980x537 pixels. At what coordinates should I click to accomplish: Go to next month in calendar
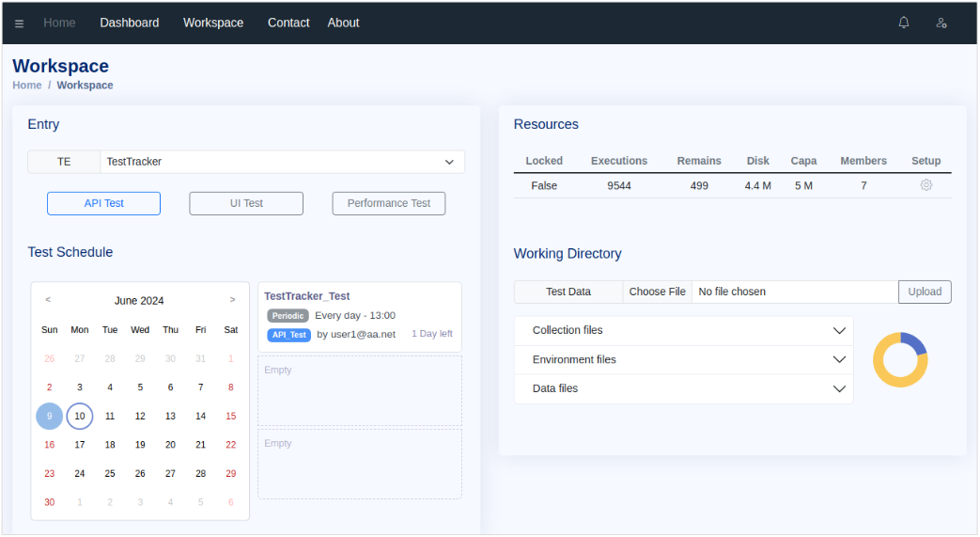(x=232, y=300)
